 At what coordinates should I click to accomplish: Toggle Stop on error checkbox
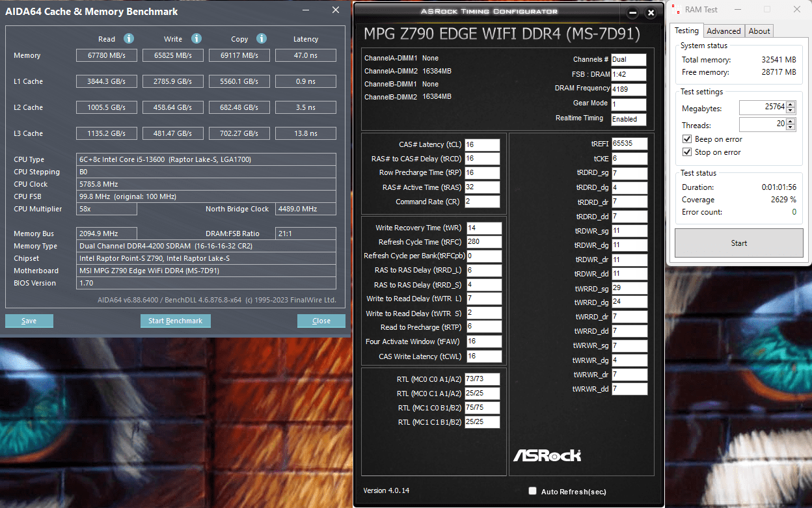tap(687, 152)
